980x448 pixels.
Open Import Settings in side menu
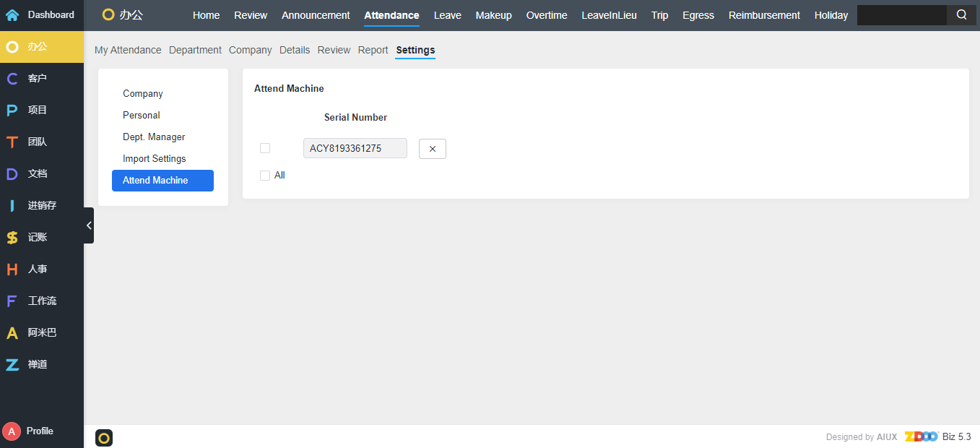tap(154, 158)
